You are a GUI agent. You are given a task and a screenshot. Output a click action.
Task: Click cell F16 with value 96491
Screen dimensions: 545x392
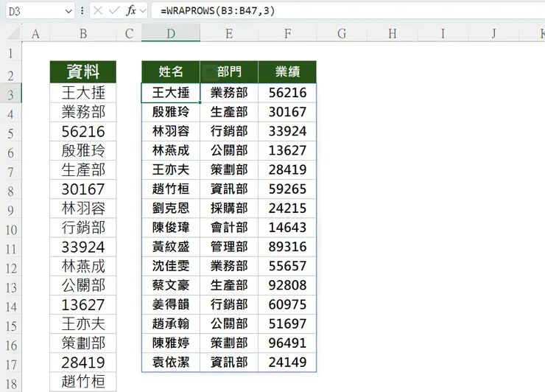coord(287,343)
